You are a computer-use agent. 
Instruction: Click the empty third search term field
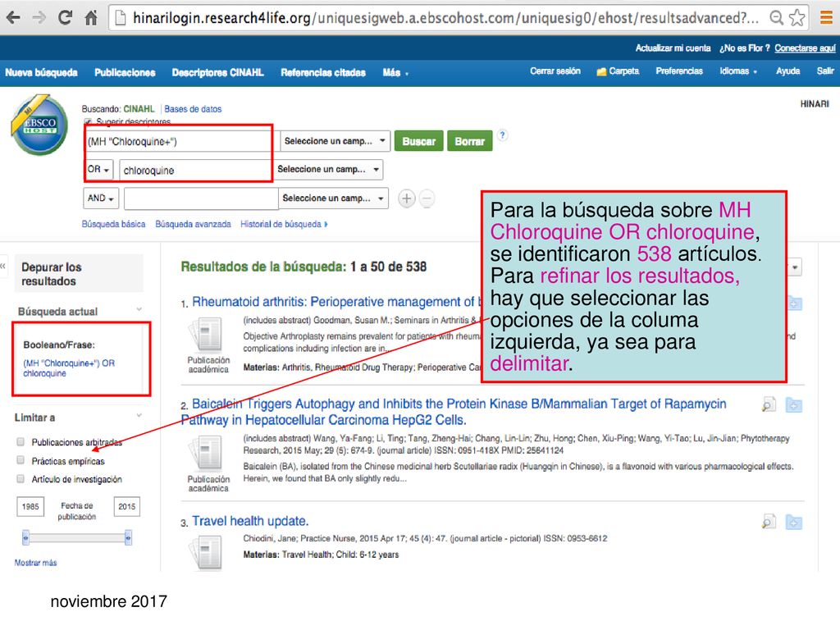(201, 199)
